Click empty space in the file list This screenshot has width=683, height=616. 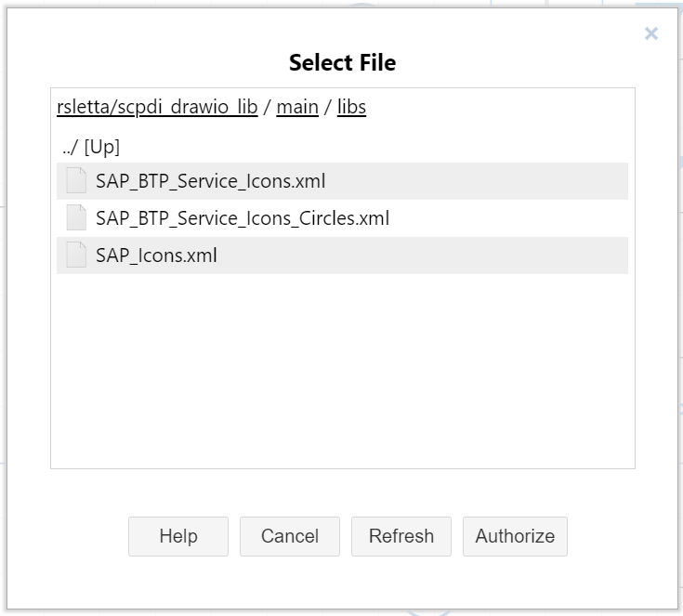[342, 372]
